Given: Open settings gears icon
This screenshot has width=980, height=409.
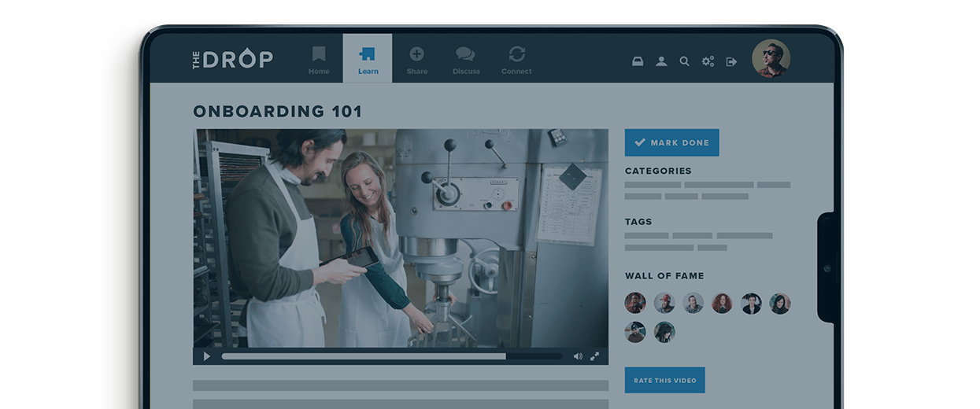Looking at the screenshot, I should [708, 61].
